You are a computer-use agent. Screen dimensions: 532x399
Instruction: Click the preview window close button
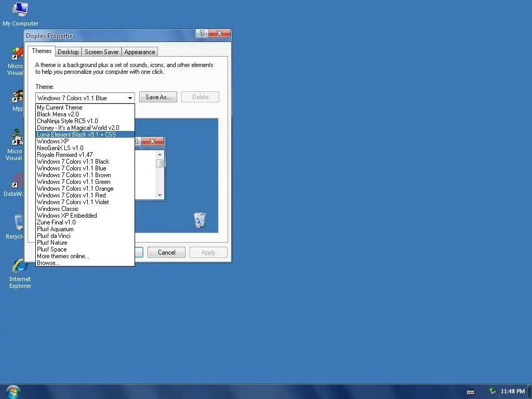(152, 141)
